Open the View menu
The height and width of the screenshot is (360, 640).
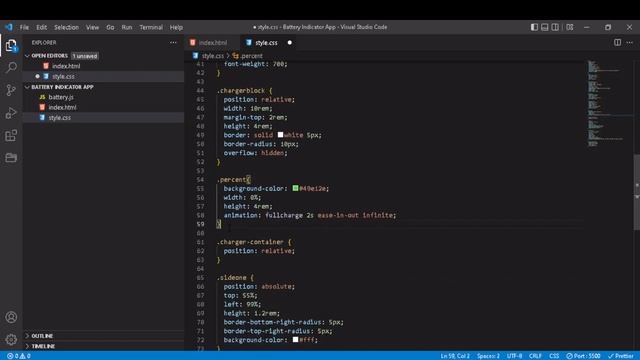[92, 27]
